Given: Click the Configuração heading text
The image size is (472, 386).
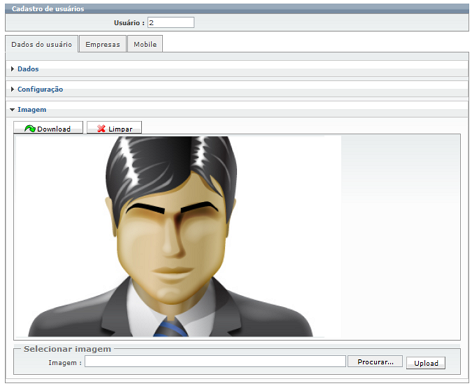Looking at the screenshot, I should 40,89.
